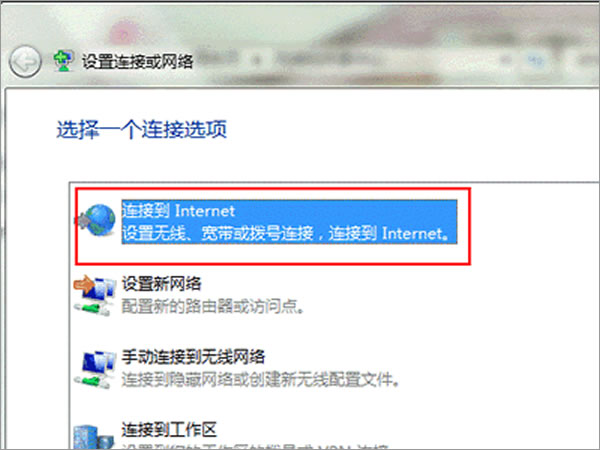Viewport: 600px width, 450px height.
Task: Select the 连接到工作区 option
Action: 169,429
